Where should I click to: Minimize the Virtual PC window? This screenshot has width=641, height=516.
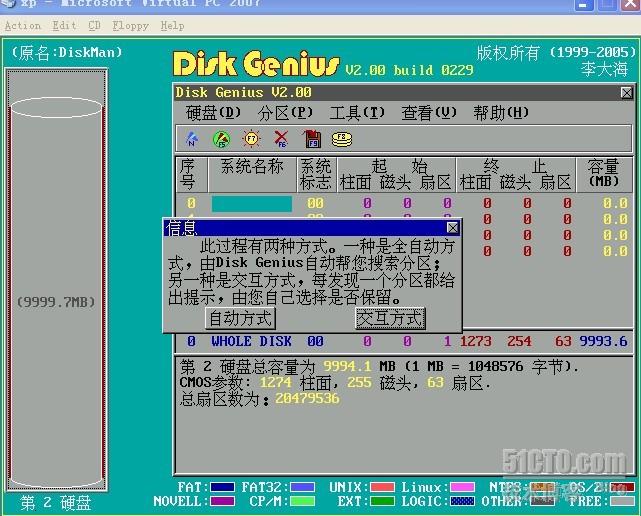coord(584,4)
